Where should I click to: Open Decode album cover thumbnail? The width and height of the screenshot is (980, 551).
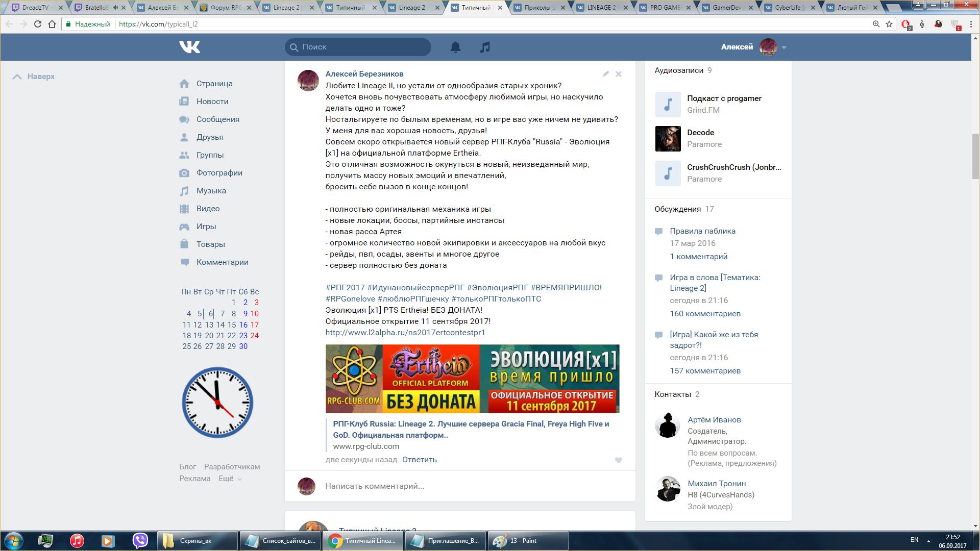pos(668,138)
